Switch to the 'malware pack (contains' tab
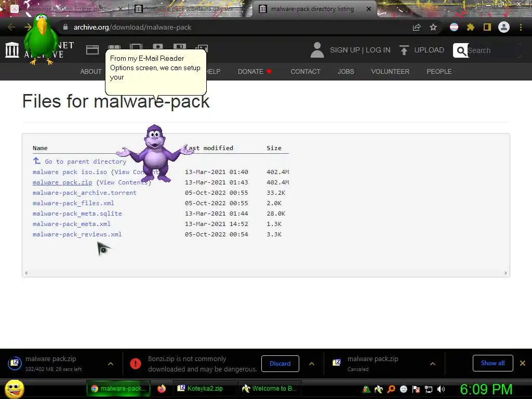Image resolution: width=532 pixels, height=399 pixels. click(190, 9)
